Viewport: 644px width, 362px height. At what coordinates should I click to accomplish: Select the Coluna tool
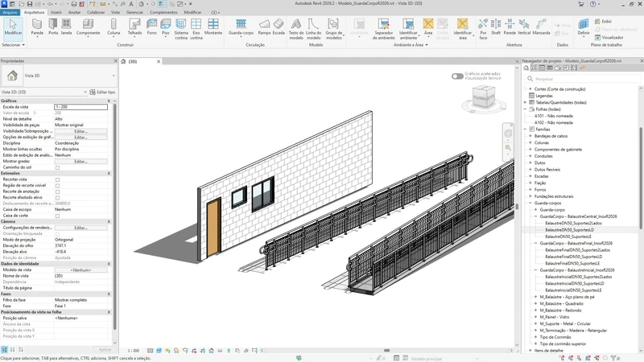click(114, 27)
